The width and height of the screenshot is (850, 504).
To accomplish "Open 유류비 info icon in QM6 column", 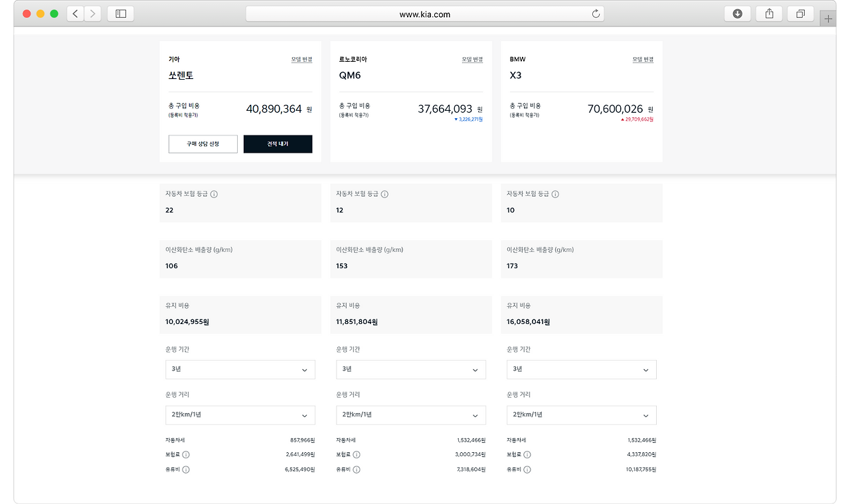I will click(357, 469).
